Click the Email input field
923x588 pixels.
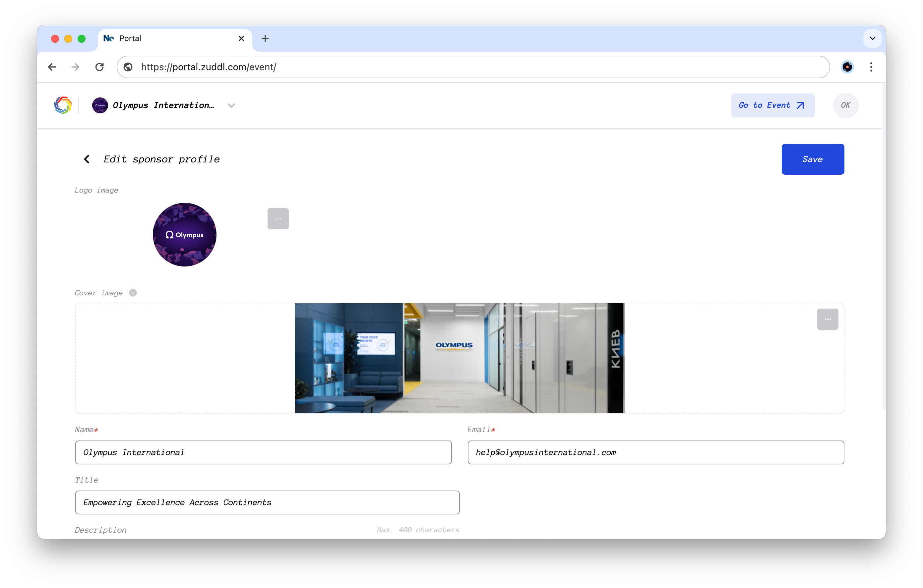tap(655, 452)
